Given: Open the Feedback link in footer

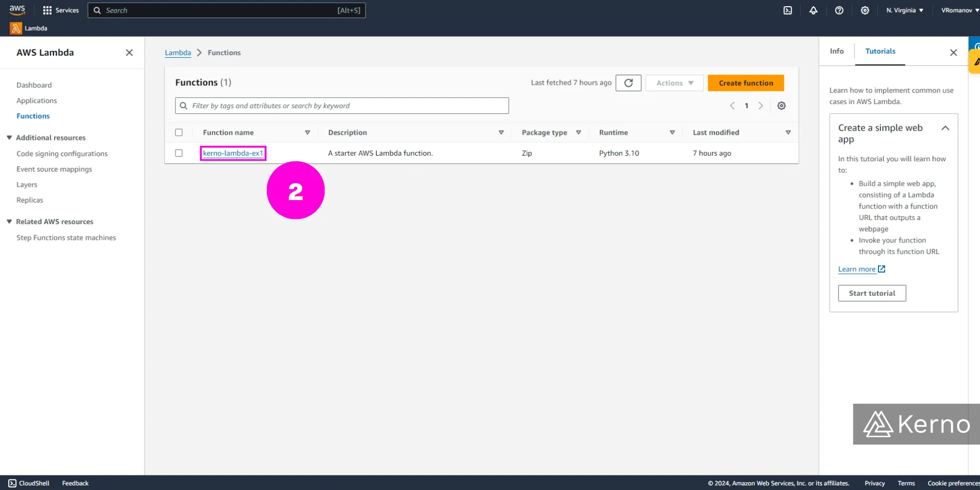Looking at the screenshot, I should 75,483.
